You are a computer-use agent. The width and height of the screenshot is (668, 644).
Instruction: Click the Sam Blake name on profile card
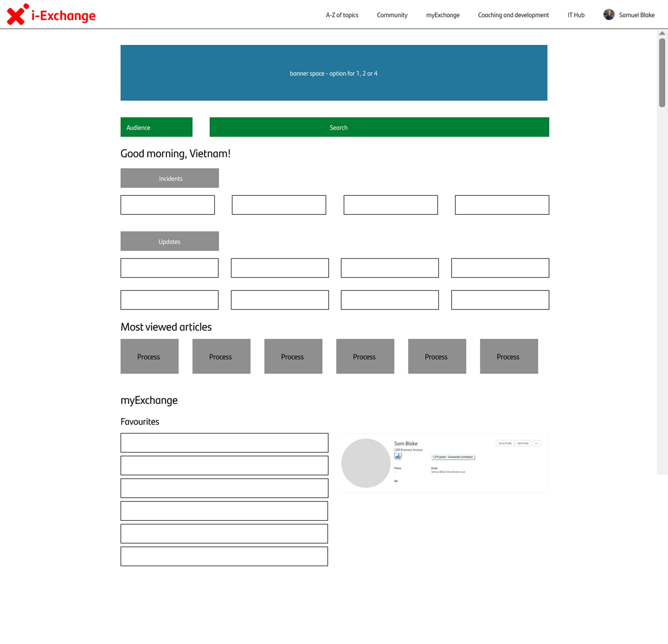coord(406,443)
